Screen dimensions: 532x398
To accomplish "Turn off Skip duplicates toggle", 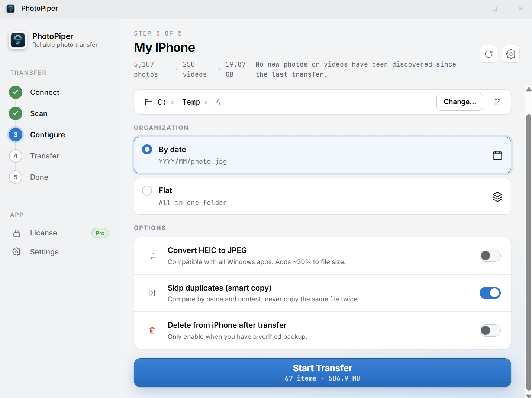I will [x=490, y=293].
